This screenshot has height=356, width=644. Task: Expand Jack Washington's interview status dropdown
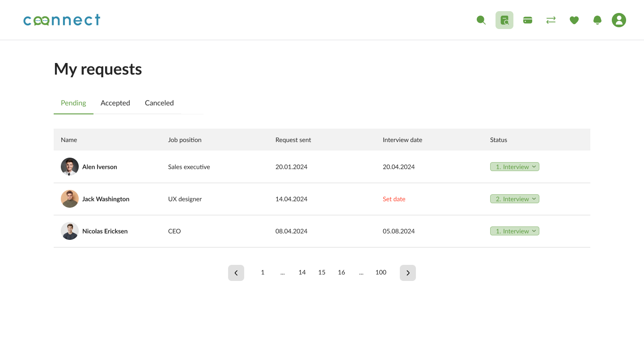(515, 199)
